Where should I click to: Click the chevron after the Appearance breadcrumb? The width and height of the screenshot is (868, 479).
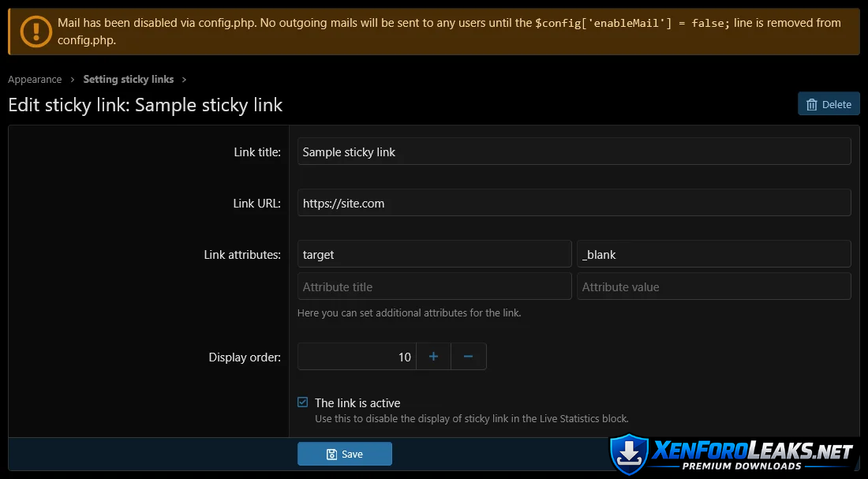click(73, 80)
